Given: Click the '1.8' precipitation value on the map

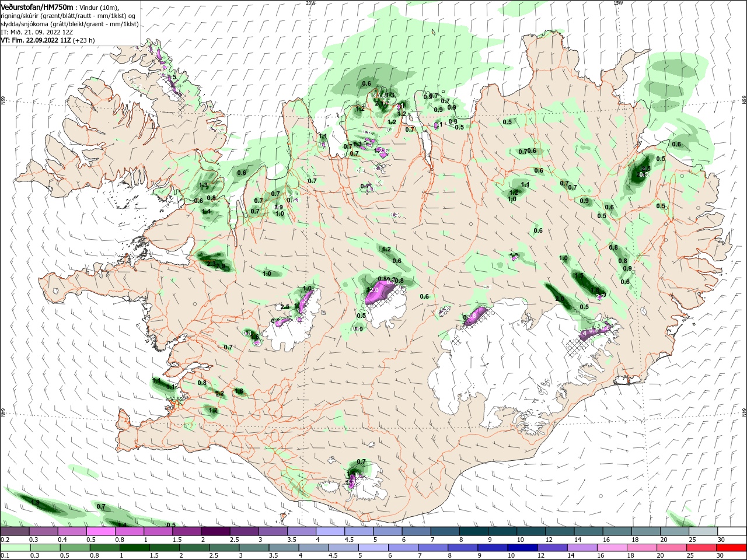Looking at the screenshot, I should [595, 290].
